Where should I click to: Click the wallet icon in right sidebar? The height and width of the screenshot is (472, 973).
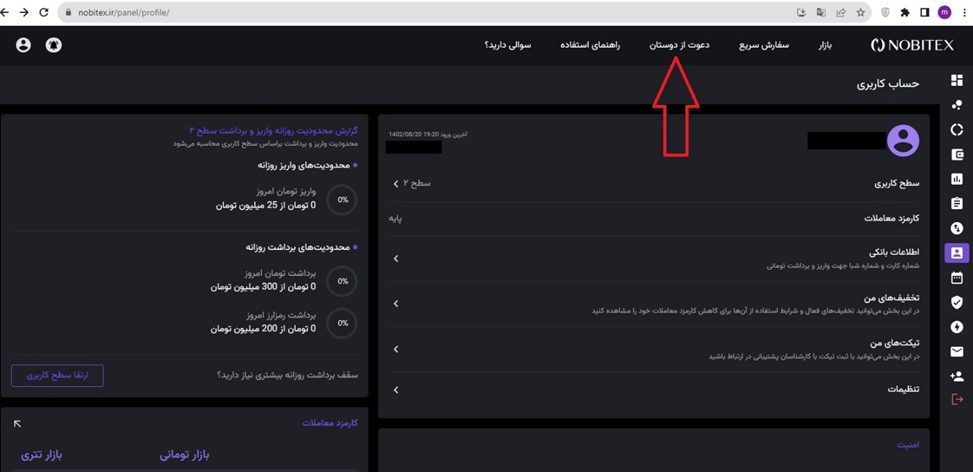pyautogui.click(x=956, y=154)
